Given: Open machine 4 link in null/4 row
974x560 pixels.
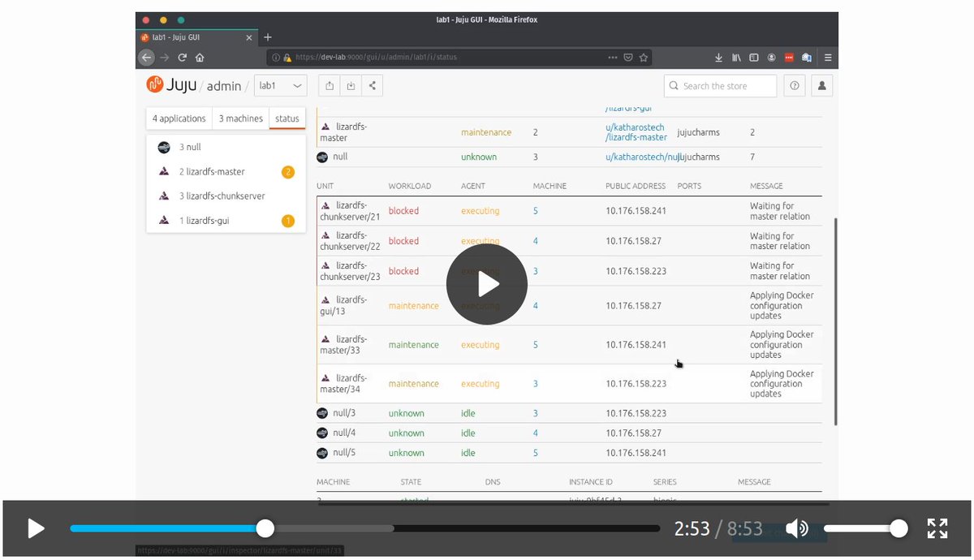Looking at the screenshot, I should pyautogui.click(x=536, y=433).
